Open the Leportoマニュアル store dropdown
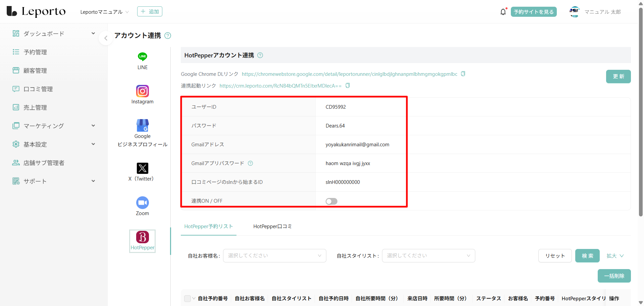Image resolution: width=644 pixels, height=306 pixels. (105, 12)
